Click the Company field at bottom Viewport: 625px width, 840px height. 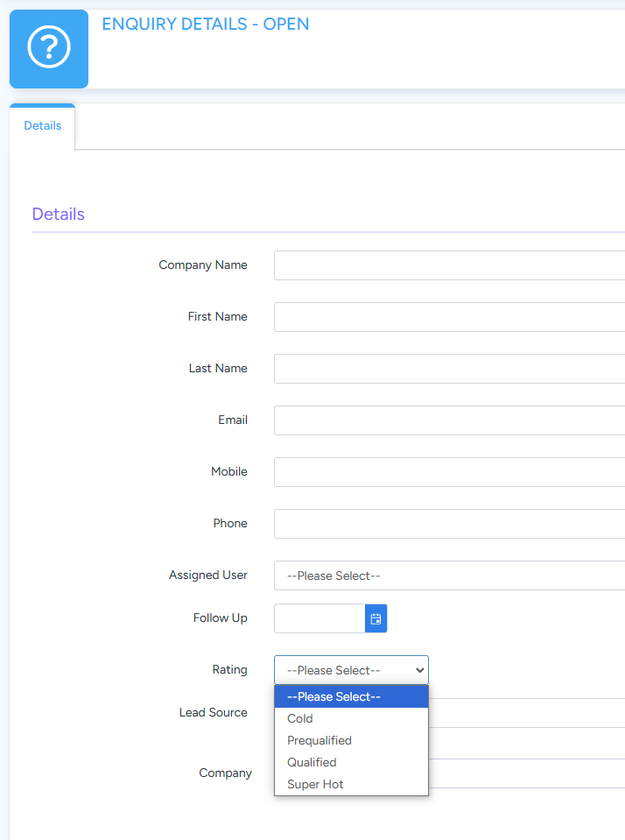[x=526, y=773]
